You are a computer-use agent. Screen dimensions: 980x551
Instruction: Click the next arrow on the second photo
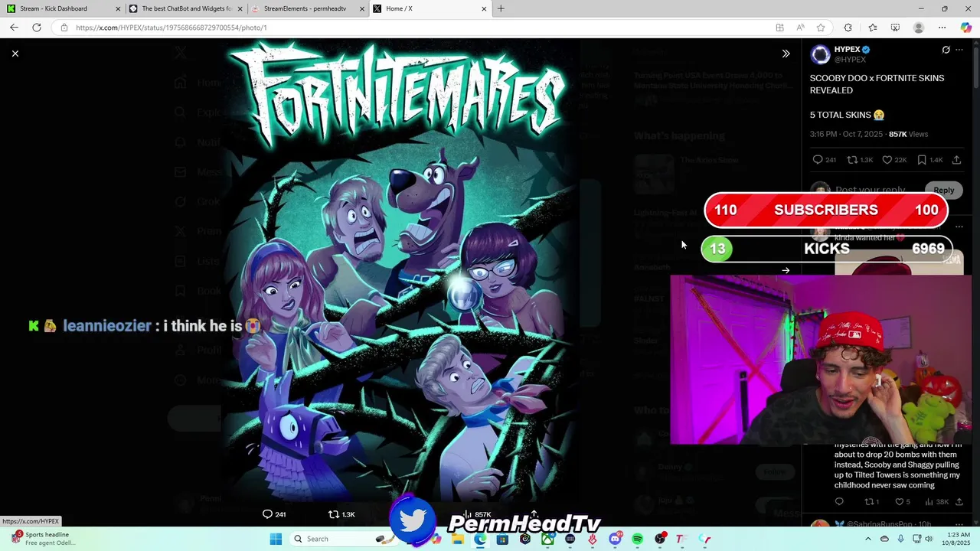pos(786,270)
